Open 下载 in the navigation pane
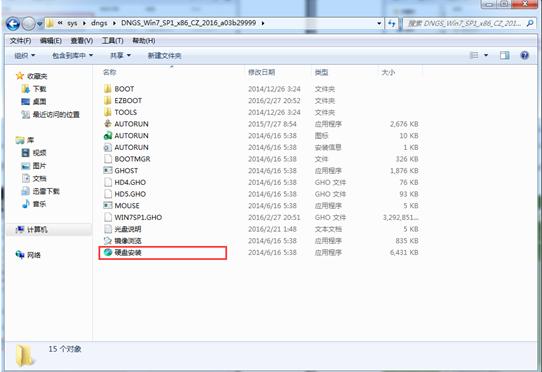The image size is (542, 372). pos(34,89)
